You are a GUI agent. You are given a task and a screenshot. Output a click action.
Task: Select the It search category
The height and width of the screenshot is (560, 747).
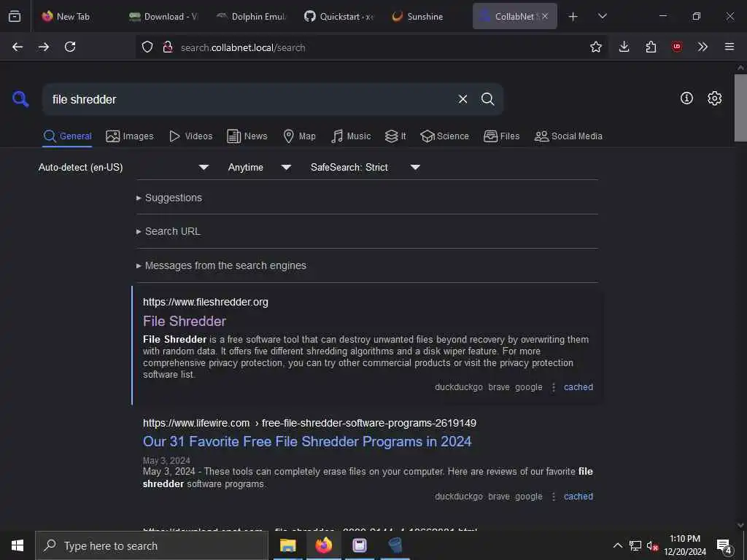395,136
